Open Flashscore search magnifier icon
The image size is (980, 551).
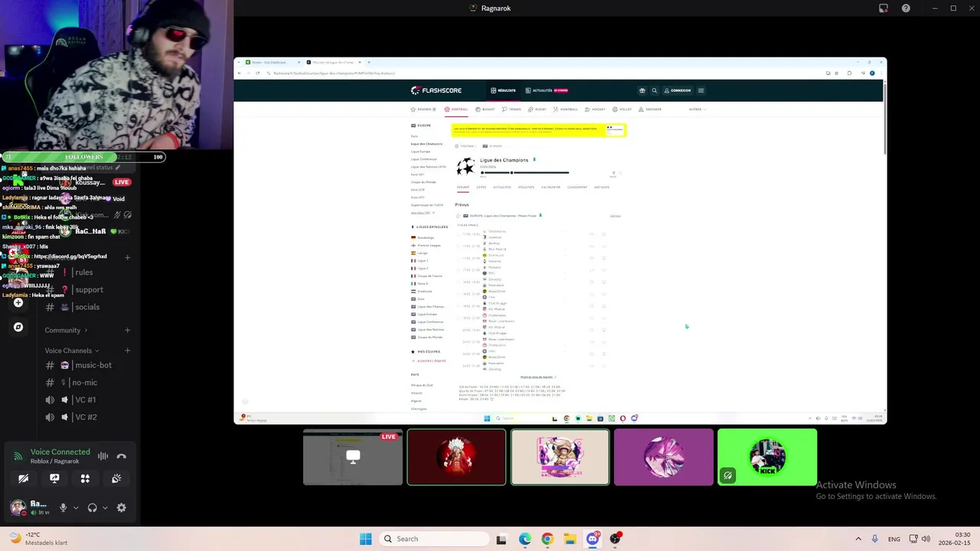(654, 90)
